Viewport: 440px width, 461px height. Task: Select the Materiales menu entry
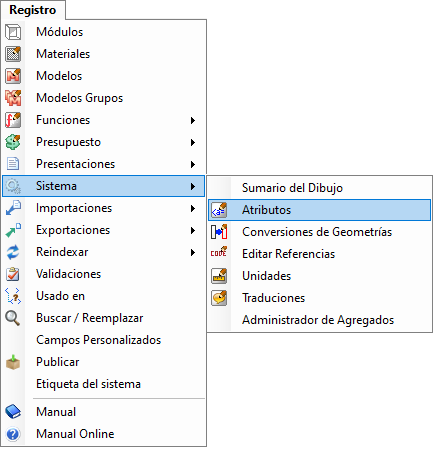pos(103,54)
